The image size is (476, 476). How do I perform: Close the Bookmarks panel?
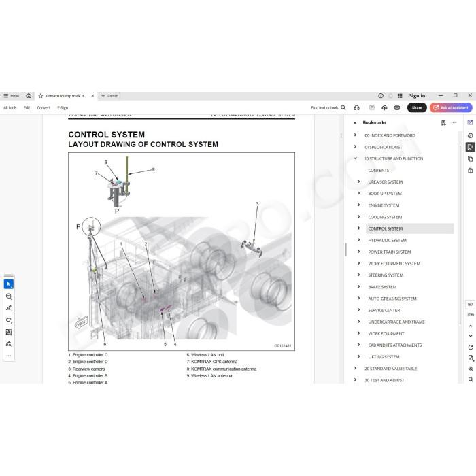pyautogui.click(x=355, y=123)
